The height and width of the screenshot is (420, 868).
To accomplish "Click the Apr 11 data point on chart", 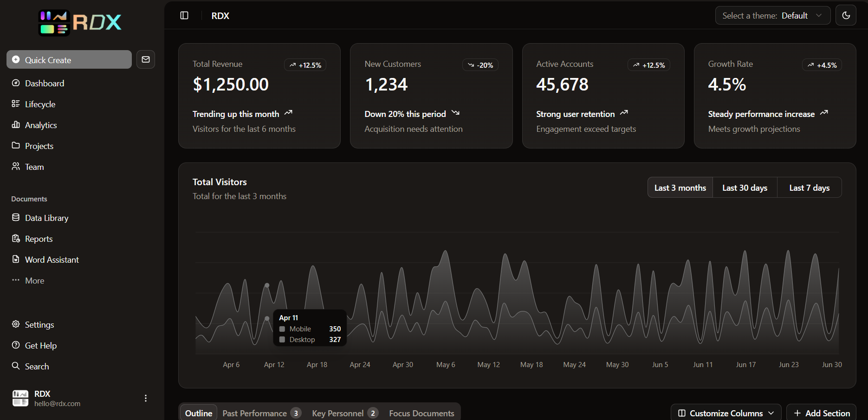I will 267,285.
